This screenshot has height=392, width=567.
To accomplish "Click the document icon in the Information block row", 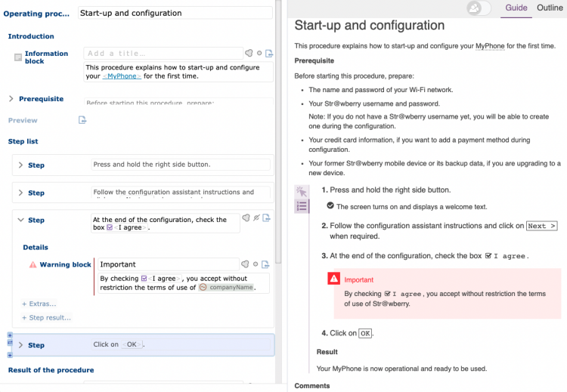I will coord(269,54).
